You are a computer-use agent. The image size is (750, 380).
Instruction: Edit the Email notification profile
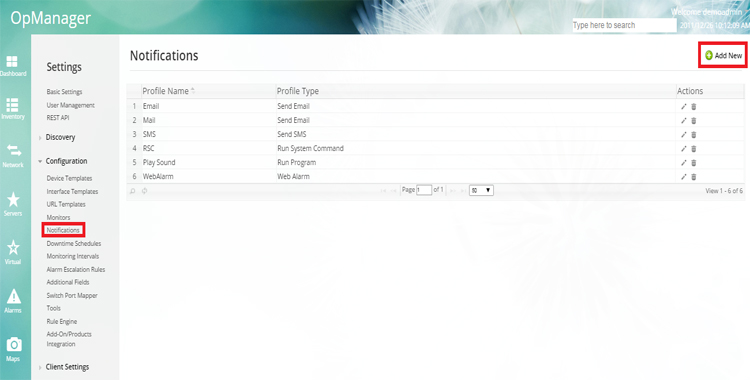coord(684,107)
